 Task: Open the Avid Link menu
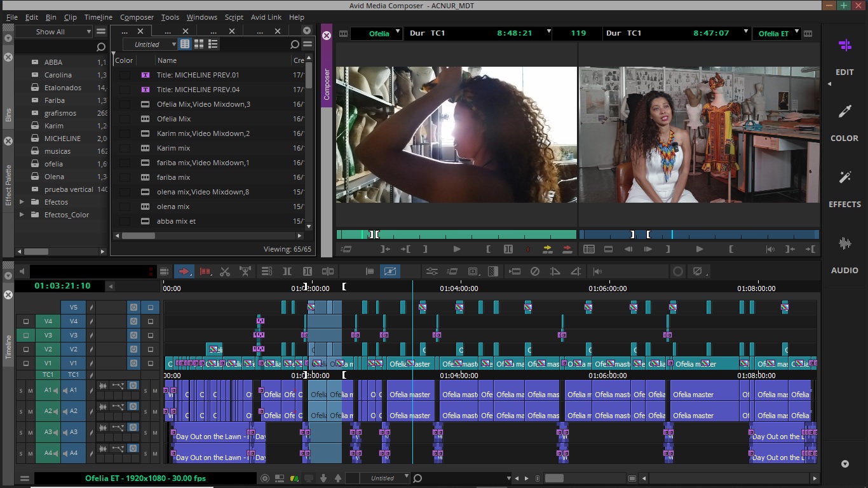click(267, 17)
